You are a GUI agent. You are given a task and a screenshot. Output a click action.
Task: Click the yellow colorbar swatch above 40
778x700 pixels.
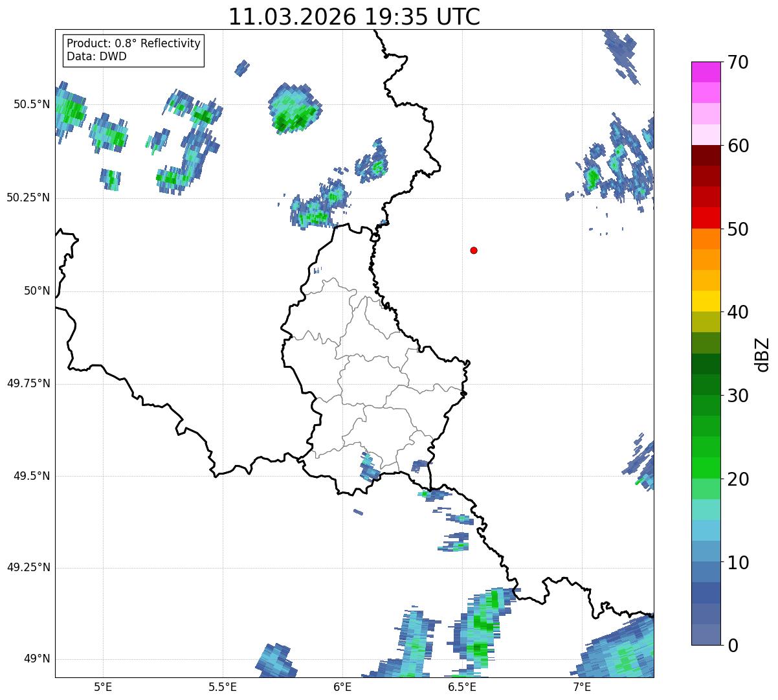pos(706,301)
